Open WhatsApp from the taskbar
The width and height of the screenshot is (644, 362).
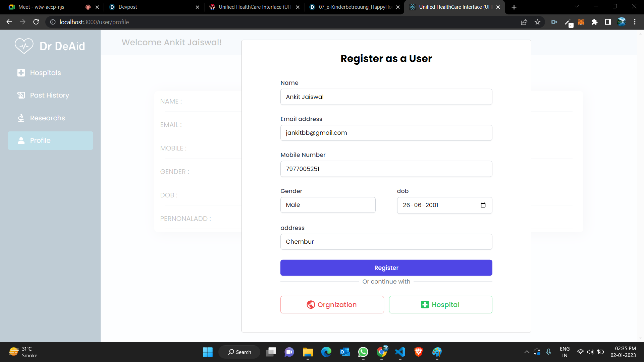[363, 352]
